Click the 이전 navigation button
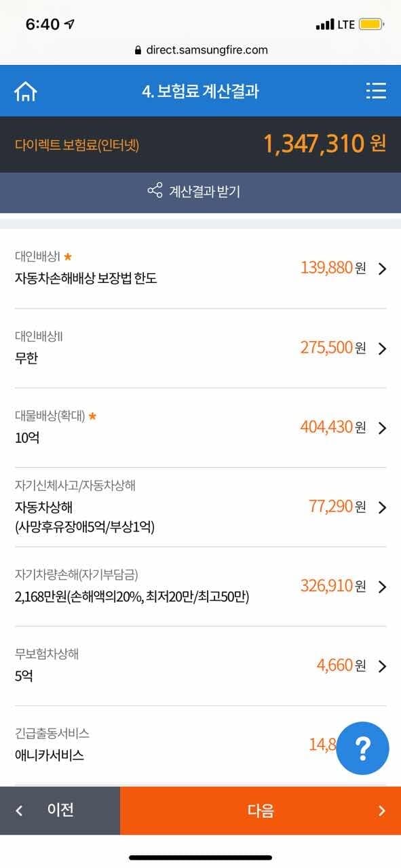The height and width of the screenshot is (868, 401). tap(59, 810)
